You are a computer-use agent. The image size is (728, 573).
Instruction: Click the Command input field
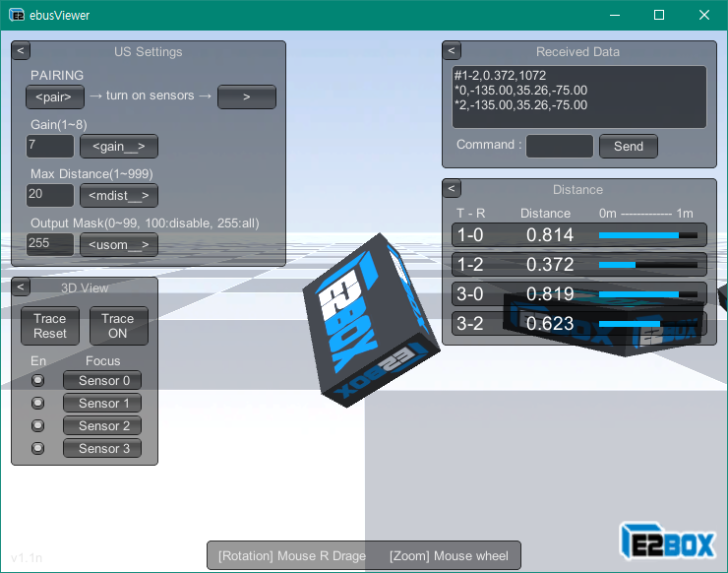click(x=560, y=147)
